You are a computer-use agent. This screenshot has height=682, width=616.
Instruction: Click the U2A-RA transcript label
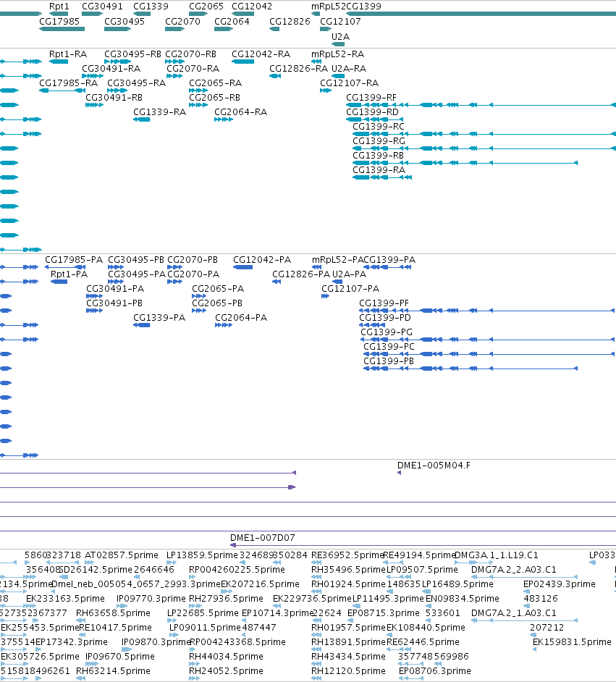(x=349, y=68)
